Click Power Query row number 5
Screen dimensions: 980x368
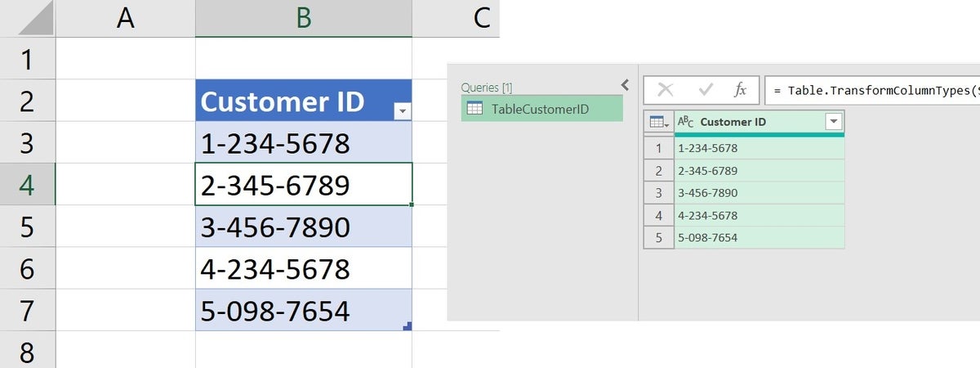point(658,238)
